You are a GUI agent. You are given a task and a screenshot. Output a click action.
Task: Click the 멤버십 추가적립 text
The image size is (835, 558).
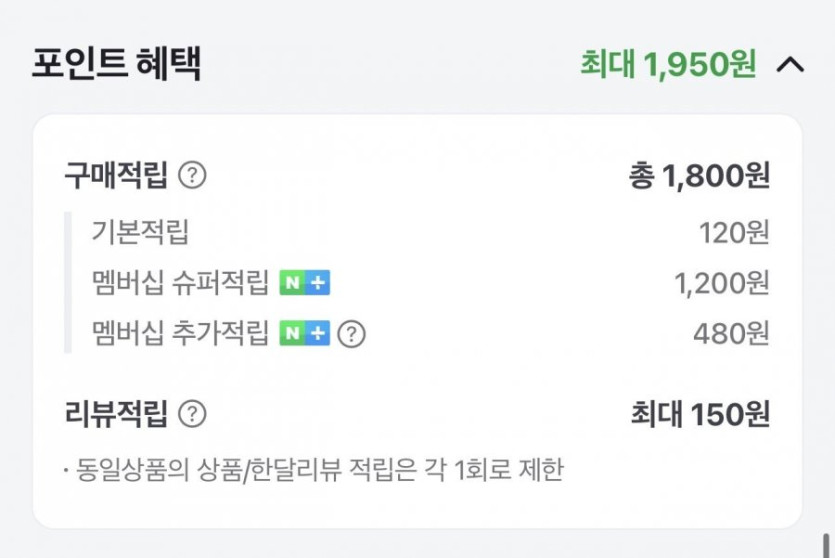(x=180, y=333)
